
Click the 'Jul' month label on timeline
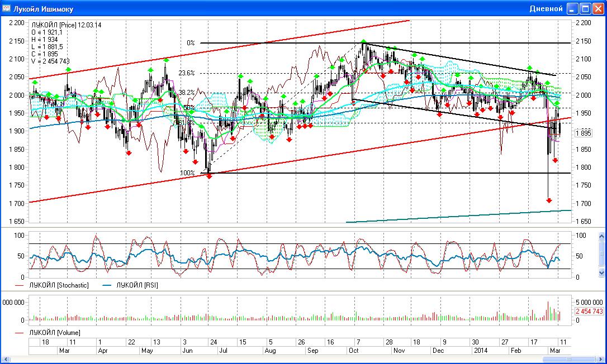224,351
